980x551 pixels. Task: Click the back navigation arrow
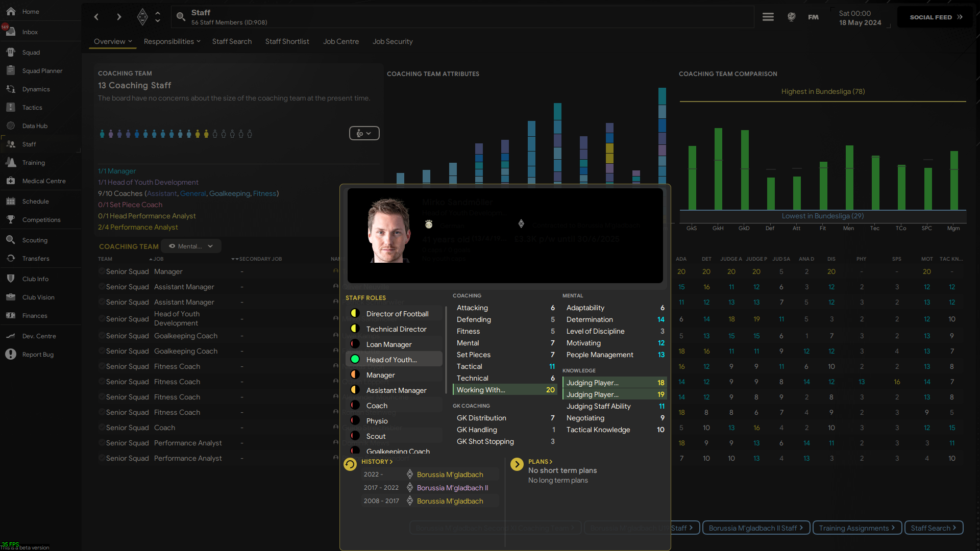[96, 17]
